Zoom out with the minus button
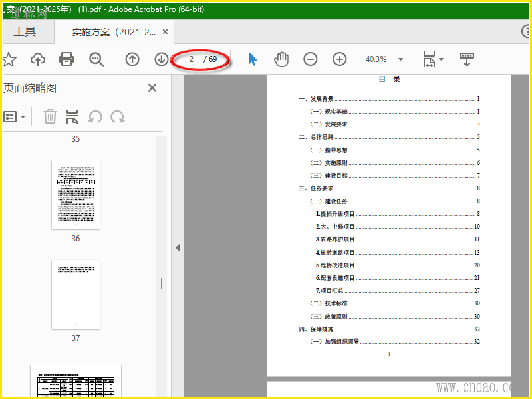 310,59
